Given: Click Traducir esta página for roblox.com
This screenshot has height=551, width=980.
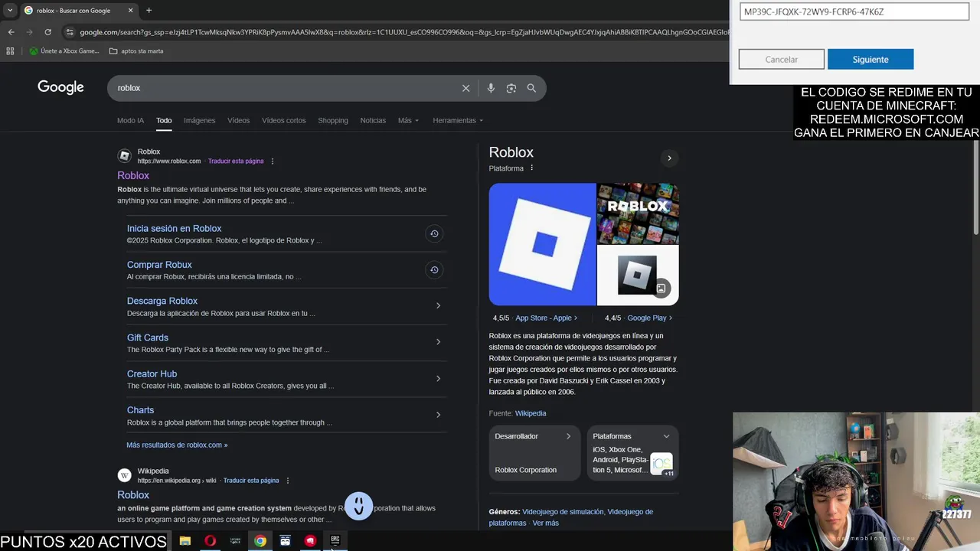Looking at the screenshot, I should [236, 161].
